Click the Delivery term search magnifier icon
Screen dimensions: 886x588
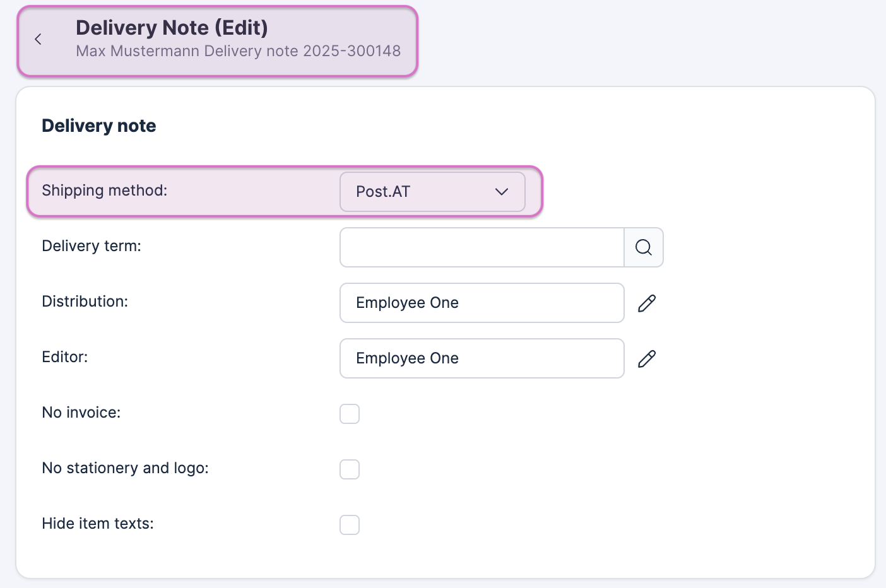(643, 247)
